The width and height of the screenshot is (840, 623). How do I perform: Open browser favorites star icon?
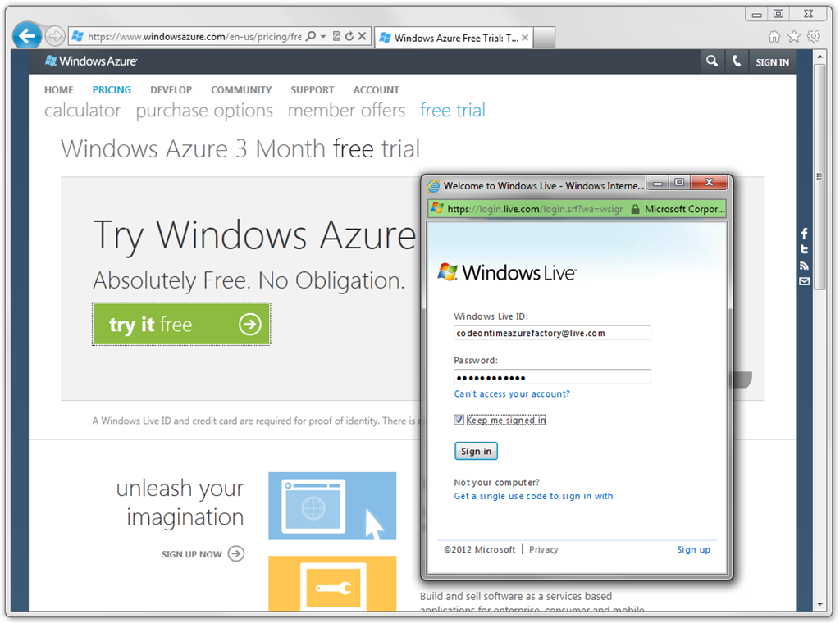[794, 36]
